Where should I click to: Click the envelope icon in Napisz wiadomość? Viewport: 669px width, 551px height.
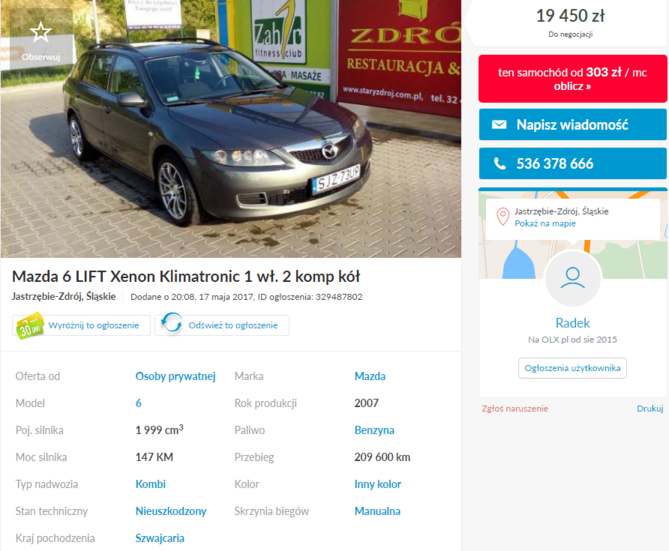tap(499, 125)
